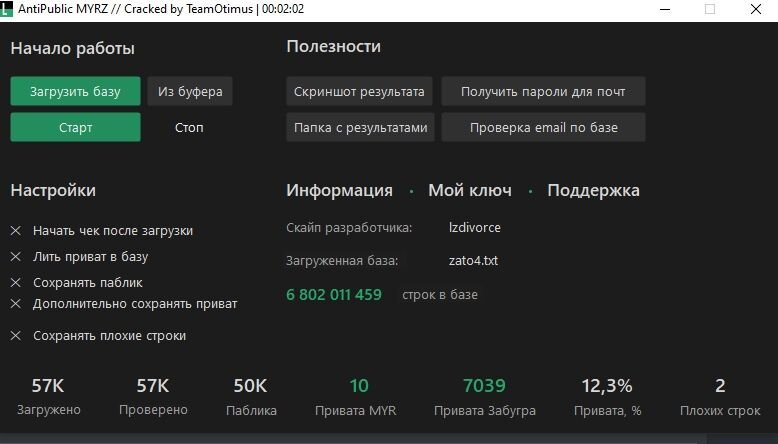Open Проверка email по базе
The width and height of the screenshot is (778, 444).
pos(543,127)
